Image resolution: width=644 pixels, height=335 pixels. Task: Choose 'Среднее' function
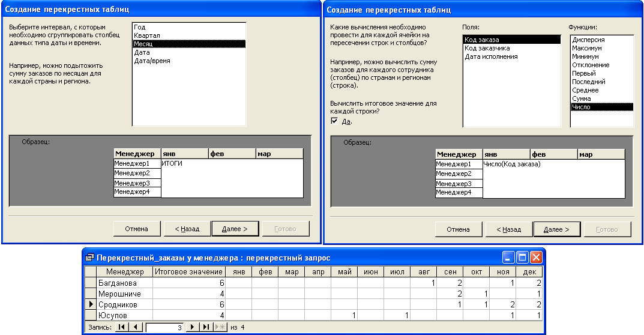click(602, 90)
